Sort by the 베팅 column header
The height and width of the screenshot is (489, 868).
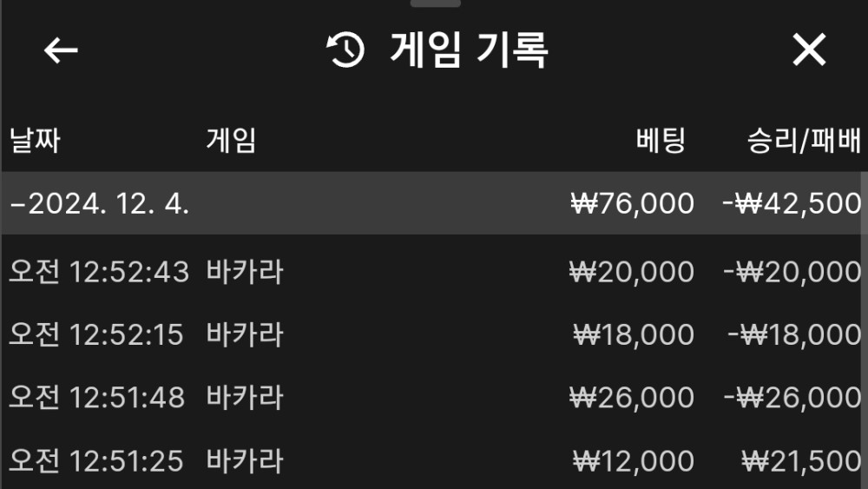tap(660, 141)
